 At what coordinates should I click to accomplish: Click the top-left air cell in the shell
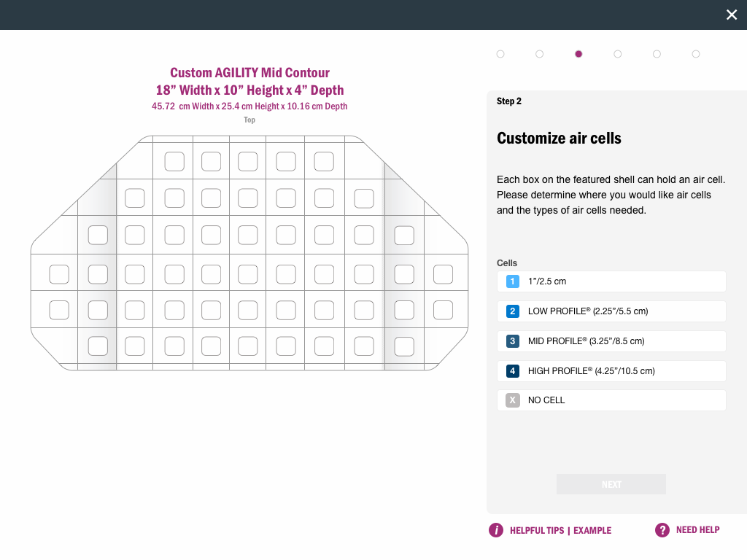174,161
